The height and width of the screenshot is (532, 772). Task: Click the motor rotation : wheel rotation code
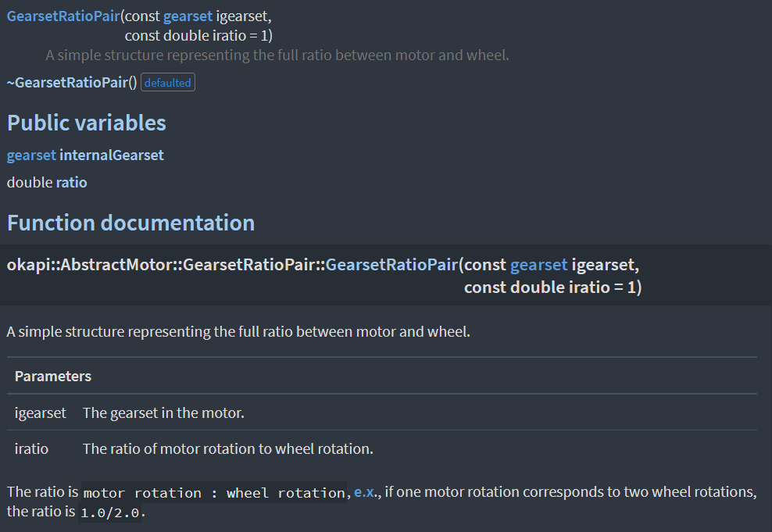pyautogui.click(x=214, y=493)
